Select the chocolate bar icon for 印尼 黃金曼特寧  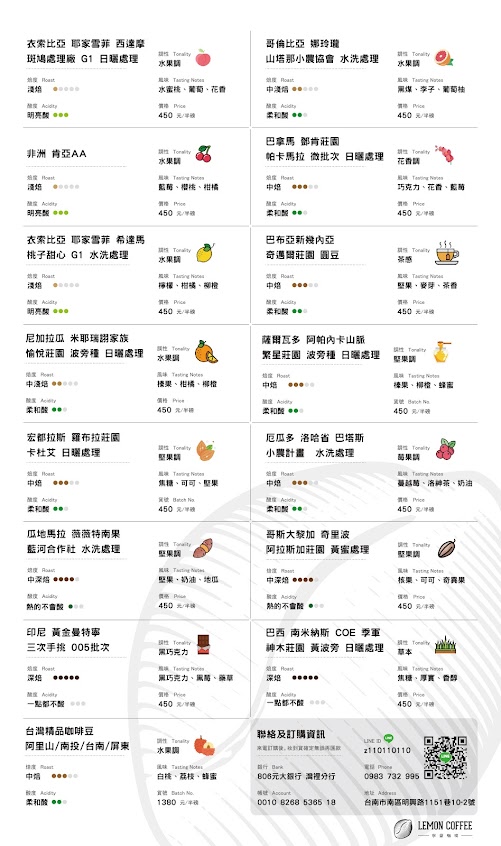tap(203, 645)
